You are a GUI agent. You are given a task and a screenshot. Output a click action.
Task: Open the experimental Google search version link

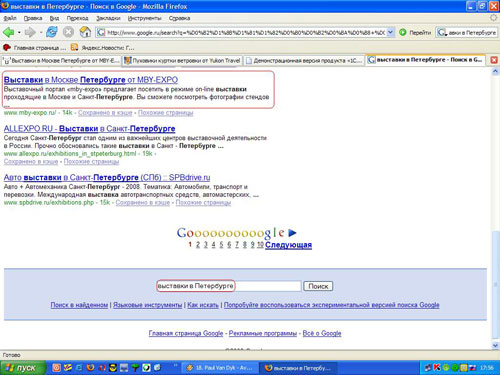pos(332,305)
